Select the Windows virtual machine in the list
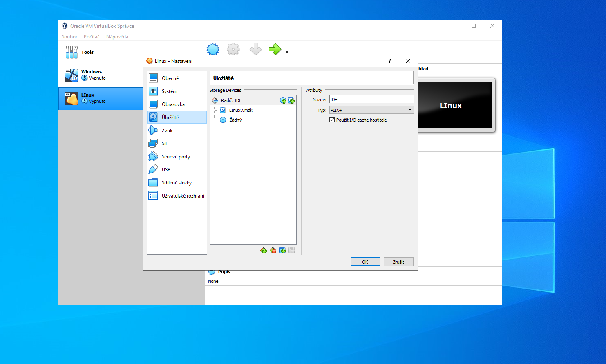 [x=101, y=75]
